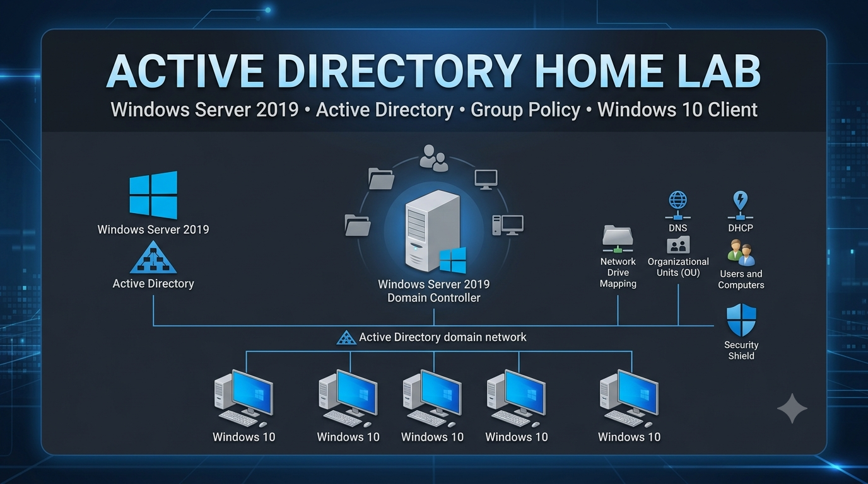
Task: Select the rightmost Windows 10 computer icon
Action: tap(629, 398)
